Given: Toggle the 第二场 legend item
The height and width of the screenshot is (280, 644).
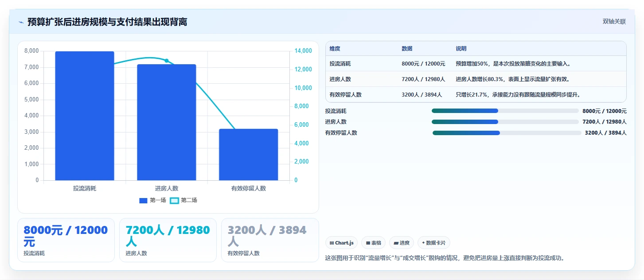Looking at the screenshot, I should pos(183,200).
